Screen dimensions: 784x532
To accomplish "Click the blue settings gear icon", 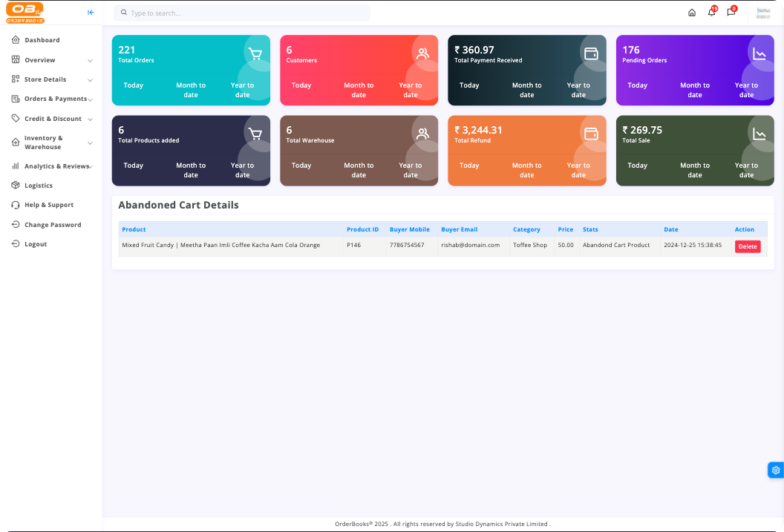I will [x=776, y=470].
